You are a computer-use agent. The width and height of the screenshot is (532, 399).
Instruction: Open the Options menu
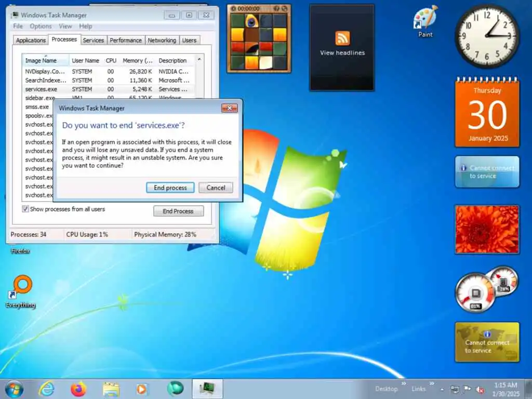41,26
